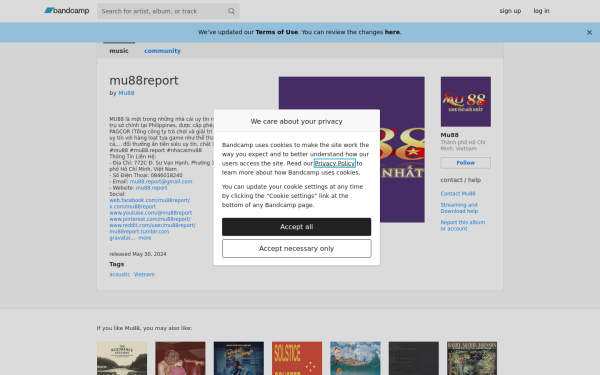
Task: Click the search magnifier icon
Action: click(x=231, y=11)
